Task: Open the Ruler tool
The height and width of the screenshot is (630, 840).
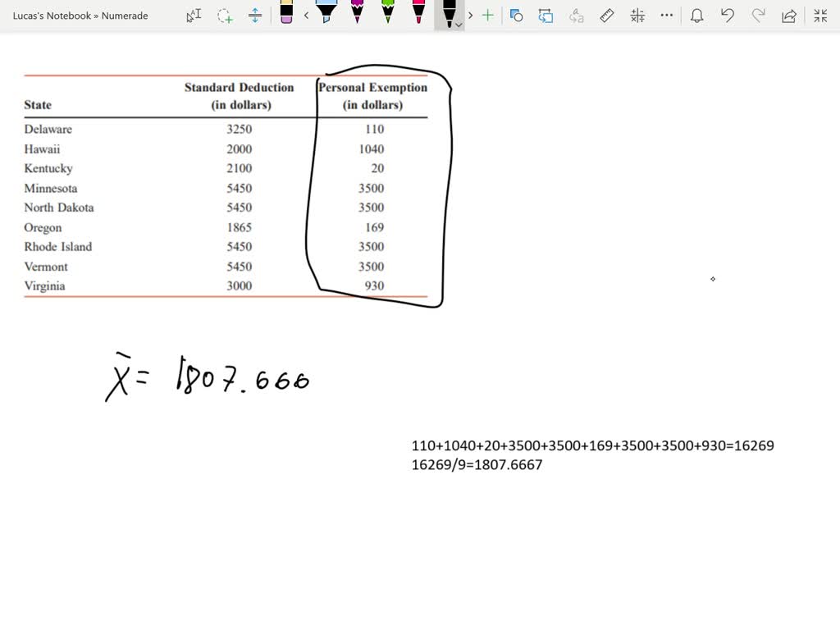Action: pos(606,15)
